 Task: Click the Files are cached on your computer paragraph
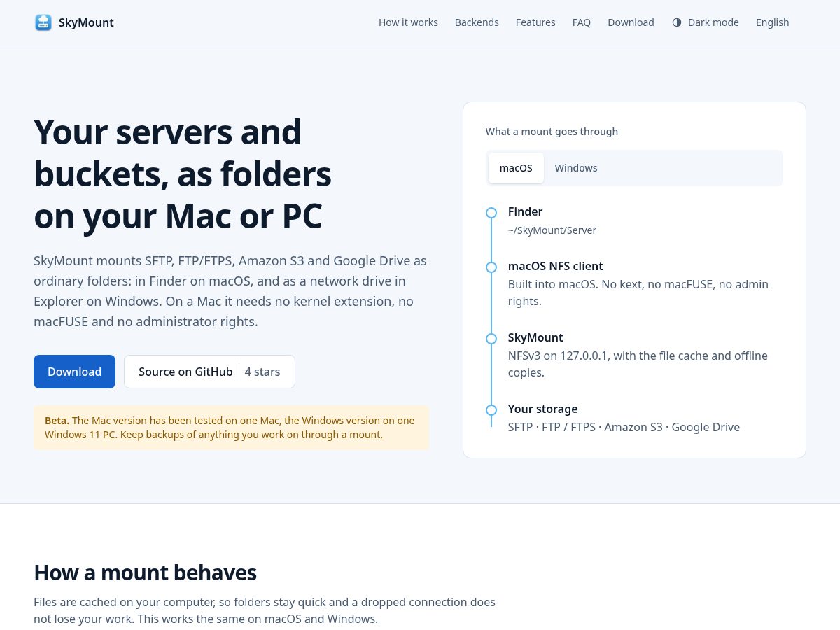pos(265,610)
